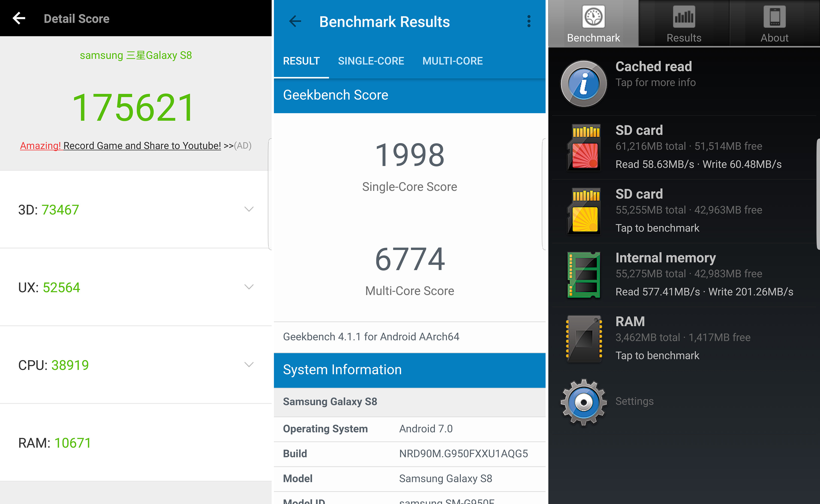Tap the CPU: 38919 row text
Viewport: 820px width, 504px height.
53,365
